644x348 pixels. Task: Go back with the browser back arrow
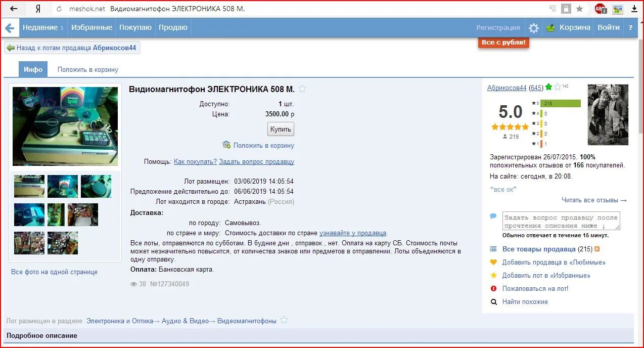click(x=14, y=9)
